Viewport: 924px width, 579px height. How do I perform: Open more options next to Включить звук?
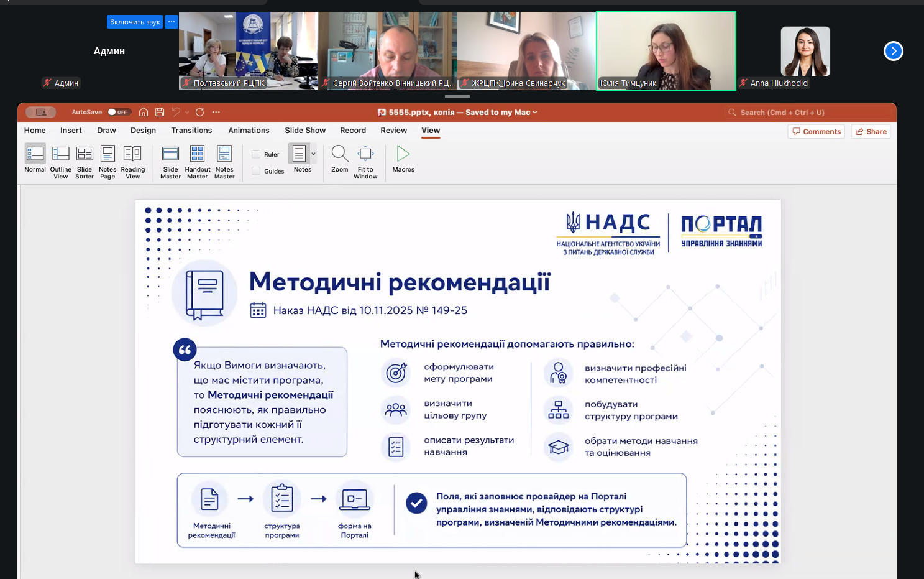tap(172, 22)
